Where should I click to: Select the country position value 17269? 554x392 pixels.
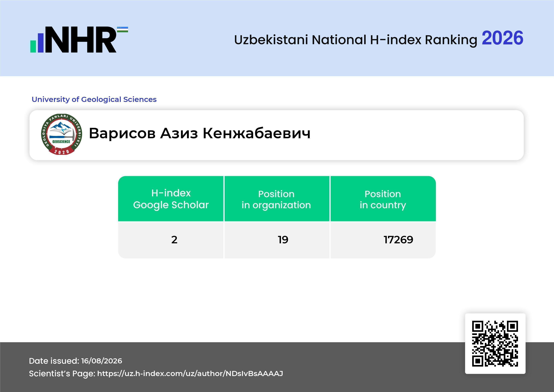398,240
